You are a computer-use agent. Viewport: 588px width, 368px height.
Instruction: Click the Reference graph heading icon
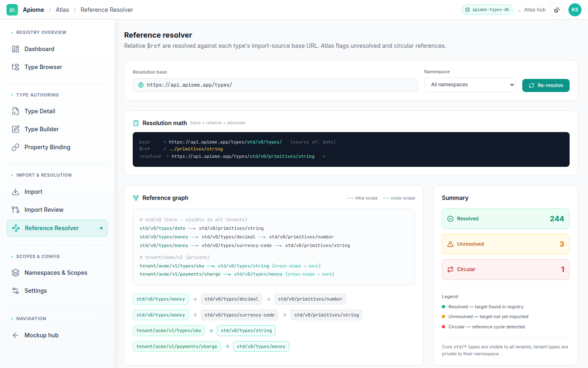coord(136,198)
